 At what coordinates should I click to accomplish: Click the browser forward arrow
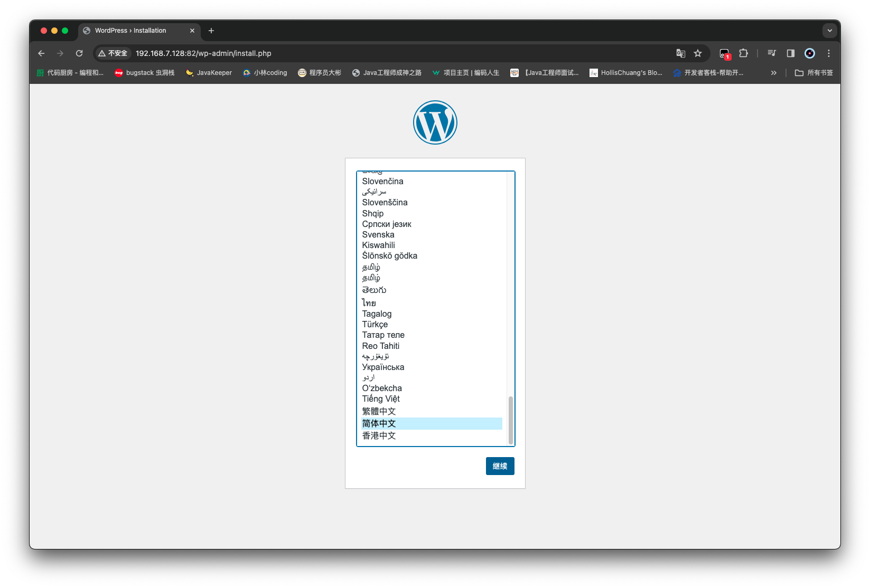[60, 53]
